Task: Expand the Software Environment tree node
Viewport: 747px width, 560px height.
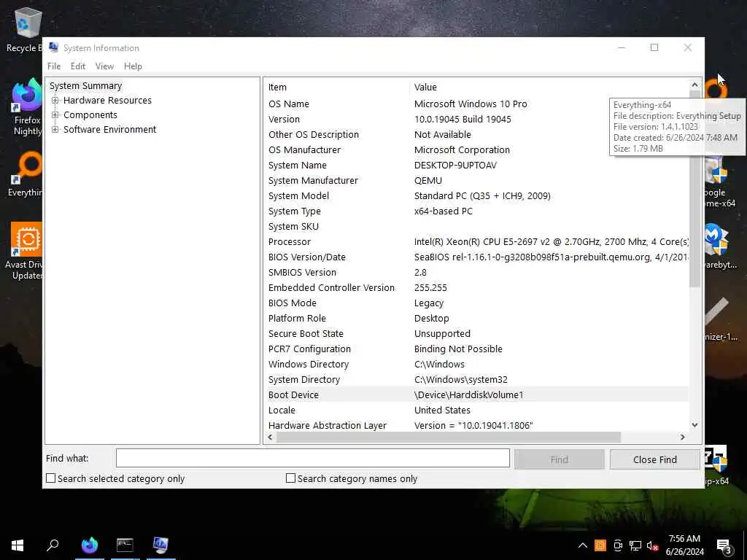Action: point(55,130)
